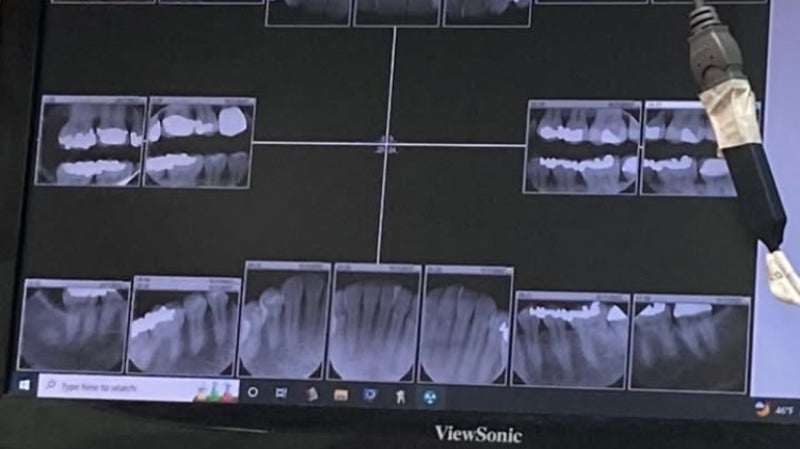The width and height of the screenshot is (800, 449).
Task: Select the leftmost X-ray in bottom row
Action: (74, 327)
